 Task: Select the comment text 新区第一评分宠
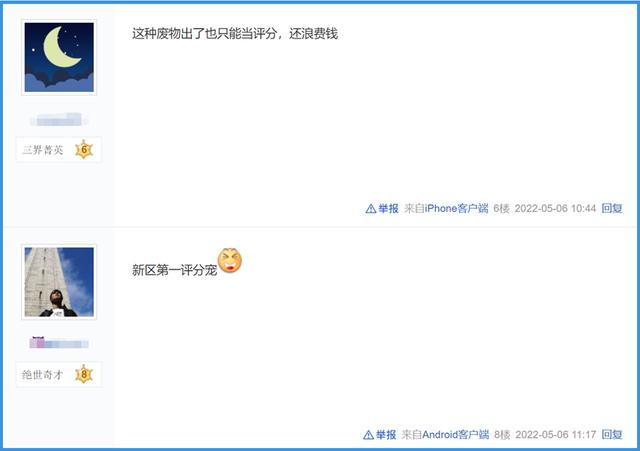(174, 270)
